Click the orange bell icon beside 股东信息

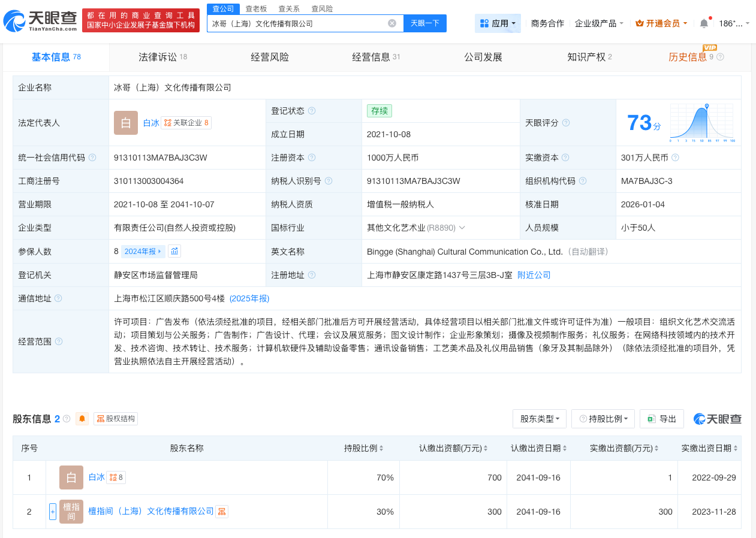[x=82, y=419]
